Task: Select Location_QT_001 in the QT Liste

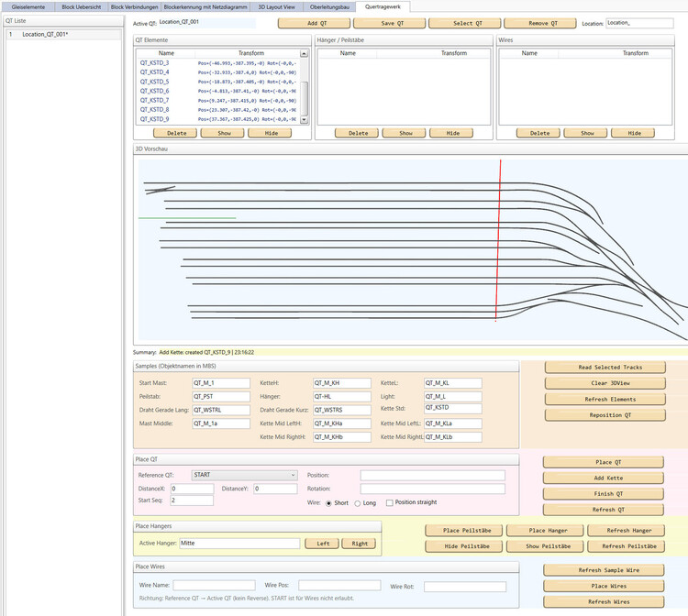Action: [46, 34]
